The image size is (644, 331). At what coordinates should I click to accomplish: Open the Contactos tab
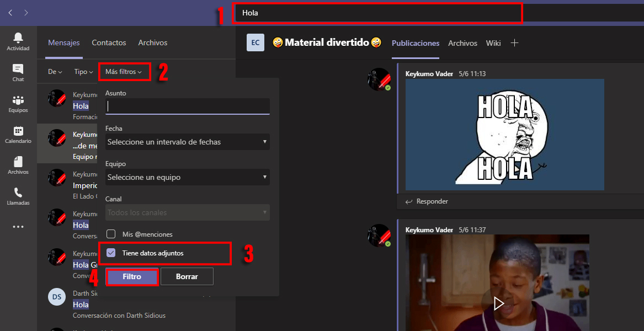click(109, 42)
